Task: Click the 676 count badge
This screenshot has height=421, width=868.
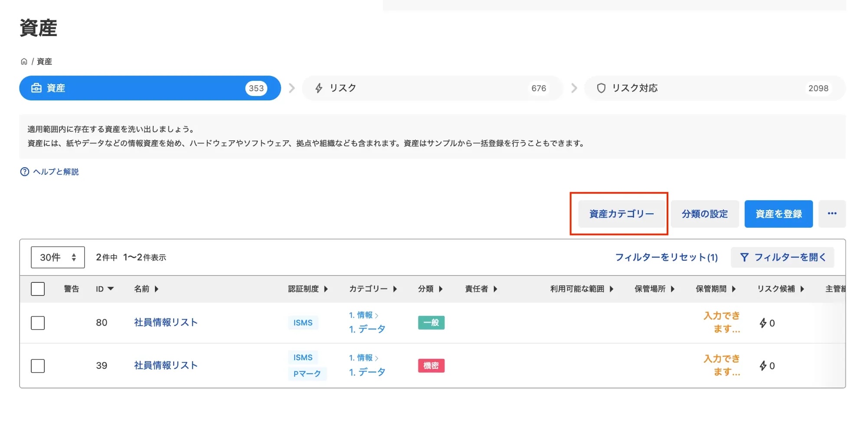Action: click(539, 88)
